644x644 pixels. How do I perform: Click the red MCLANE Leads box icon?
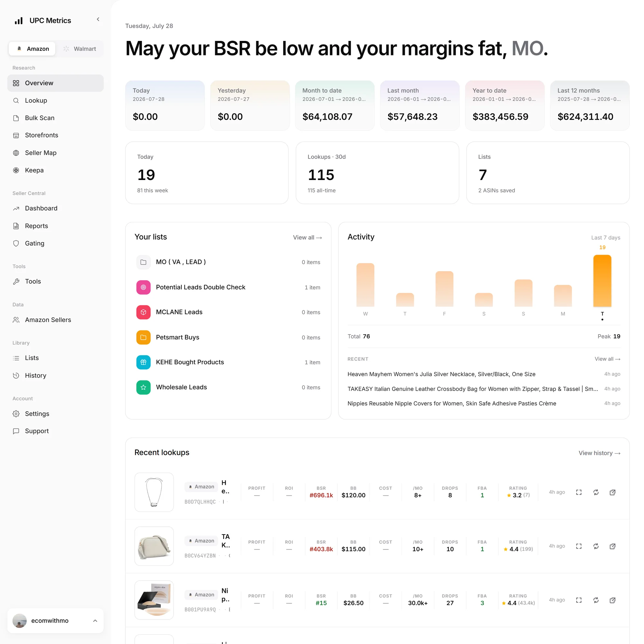(x=143, y=312)
